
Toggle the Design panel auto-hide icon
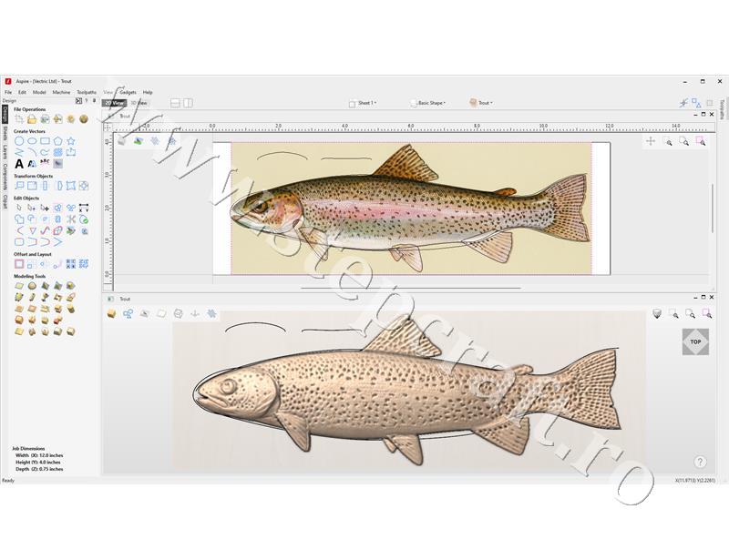[78, 100]
